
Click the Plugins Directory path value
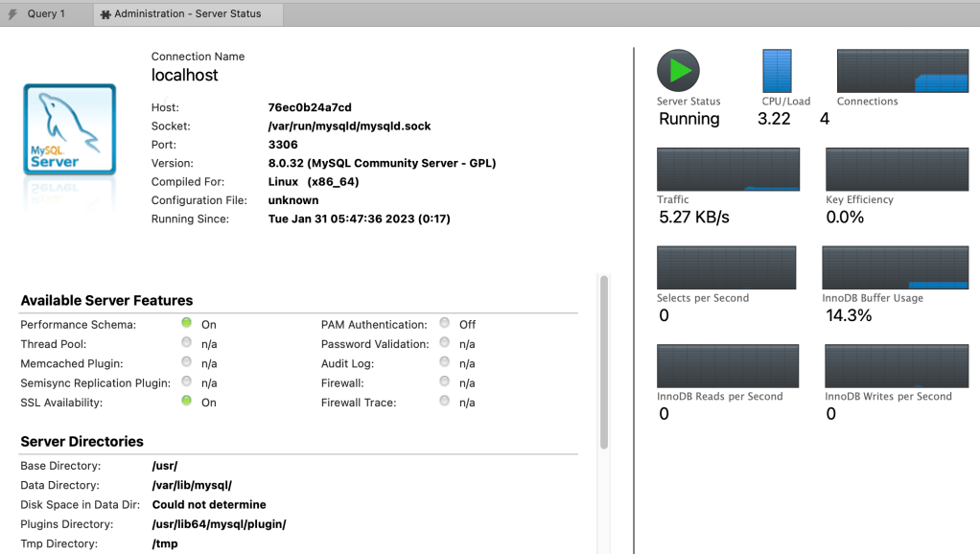219,524
